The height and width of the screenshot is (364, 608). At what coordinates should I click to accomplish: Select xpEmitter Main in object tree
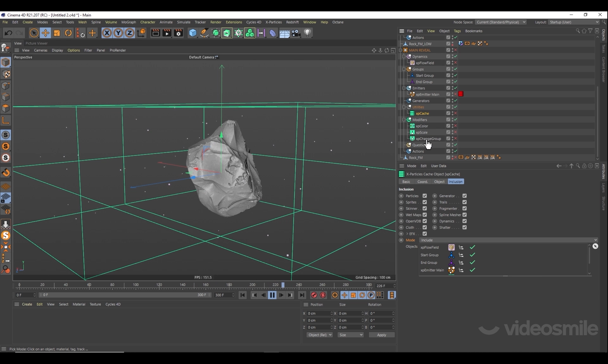(x=427, y=95)
